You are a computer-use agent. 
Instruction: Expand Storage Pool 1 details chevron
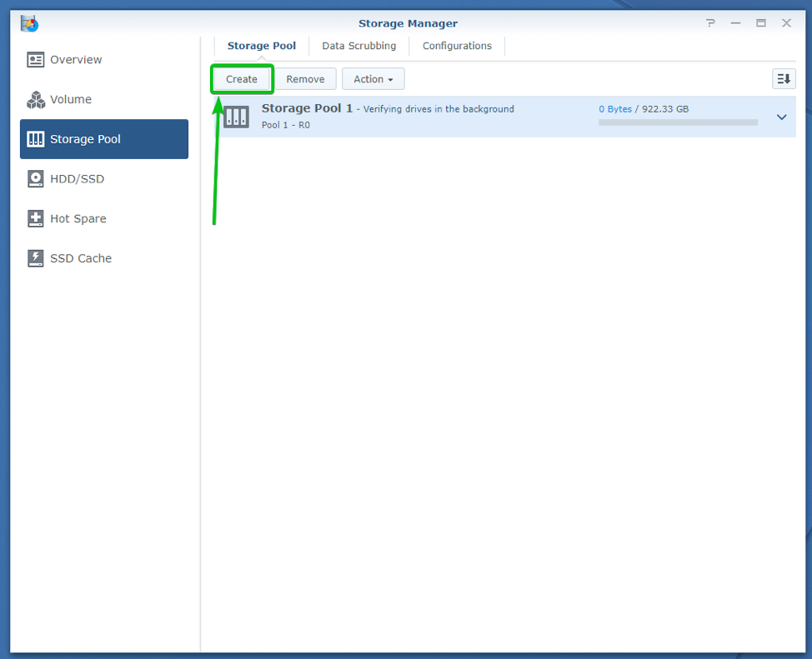pyautogui.click(x=781, y=117)
